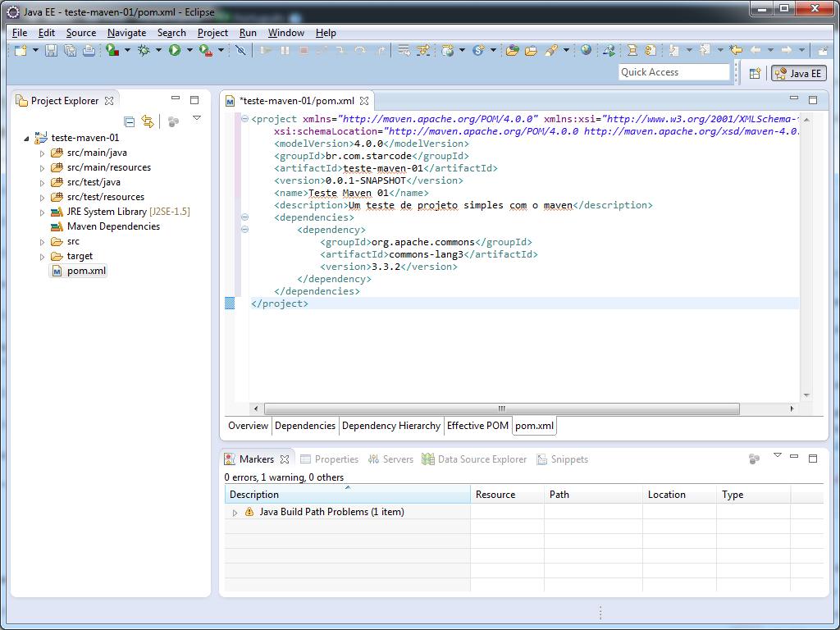The width and height of the screenshot is (840, 630).
Task: Click the Skip All Breakpoints icon
Action: [240, 50]
